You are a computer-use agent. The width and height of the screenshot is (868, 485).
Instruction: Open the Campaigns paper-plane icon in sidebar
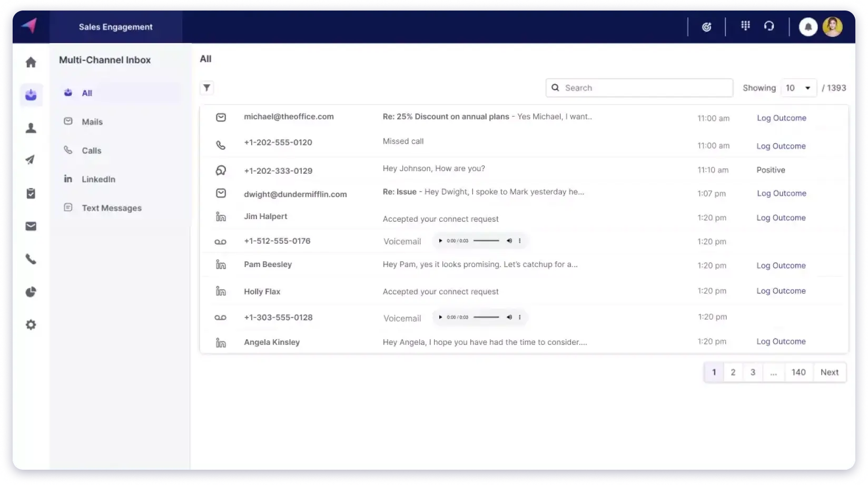[31, 160]
